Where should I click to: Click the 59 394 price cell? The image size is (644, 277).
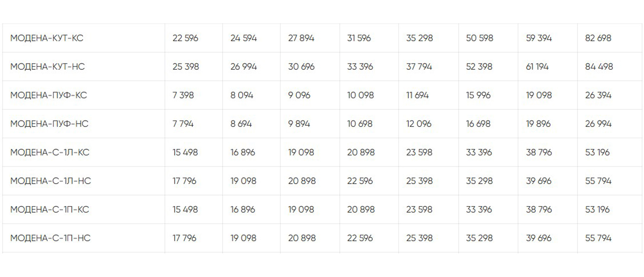click(x=539, y=38)
